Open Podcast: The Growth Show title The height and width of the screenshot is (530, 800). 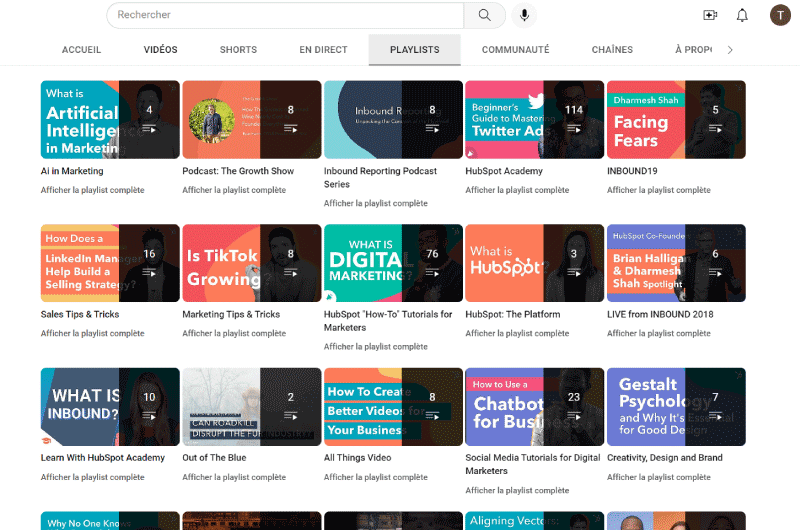click(238, 171)
